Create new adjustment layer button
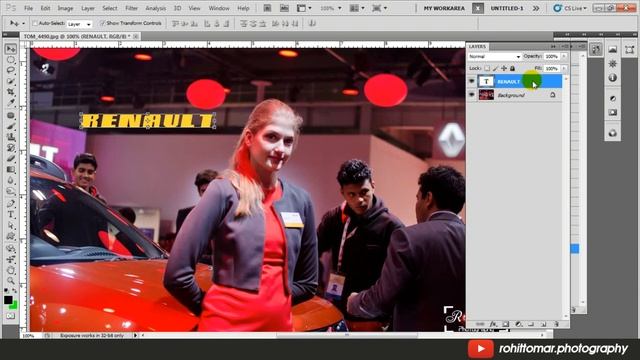The height and width of the screenshot is (360, 640). click(518, 324)
